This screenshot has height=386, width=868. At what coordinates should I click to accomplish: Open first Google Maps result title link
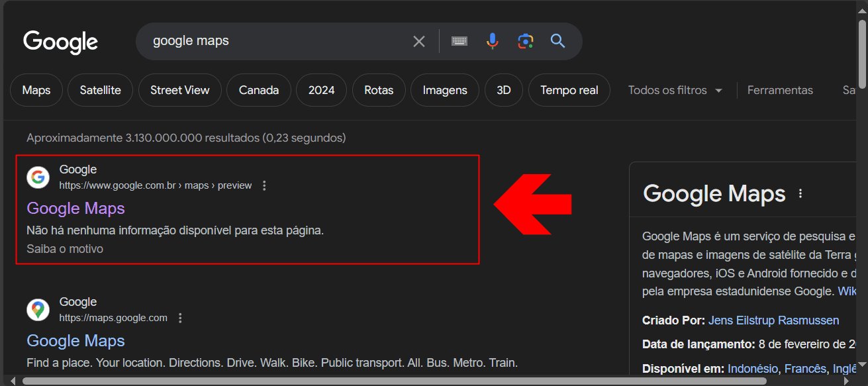tap(75, 209)
